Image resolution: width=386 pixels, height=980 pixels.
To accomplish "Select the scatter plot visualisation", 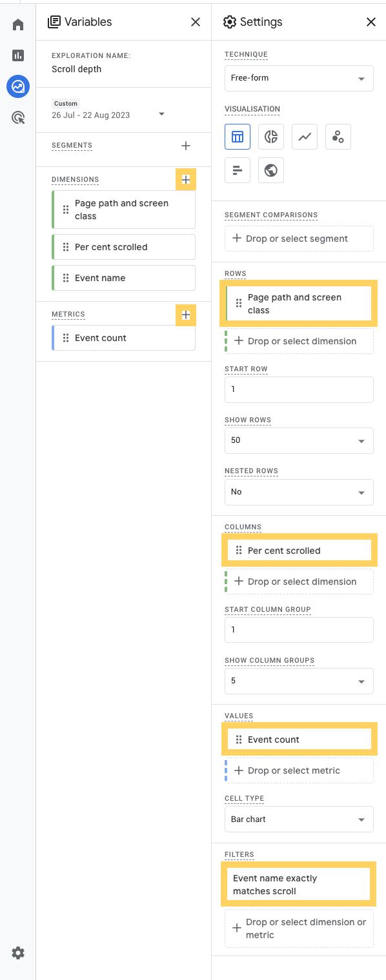I will coord(338,137).
